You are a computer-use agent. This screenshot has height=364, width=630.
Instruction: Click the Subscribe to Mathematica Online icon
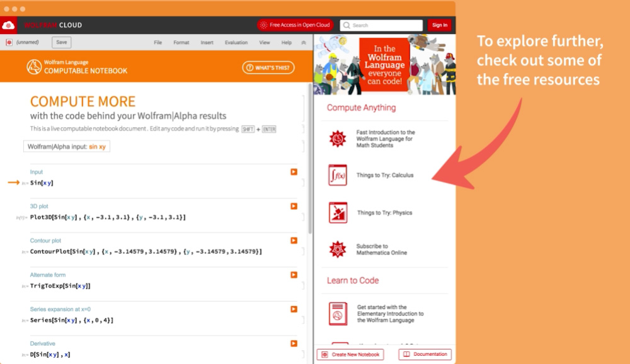338,249
